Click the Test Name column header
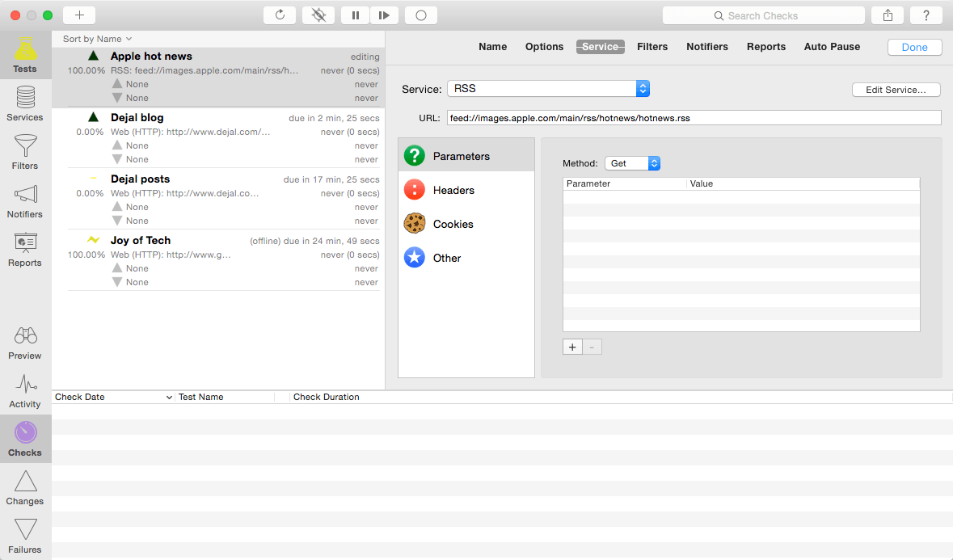This screenshot has height=560, width=953. (224, 398)
